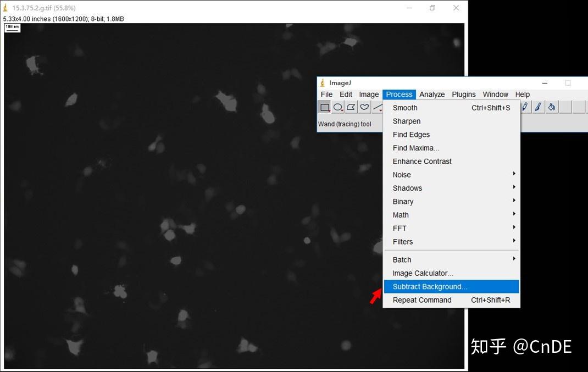Open the Plugins menu

[x=464, y=94]
